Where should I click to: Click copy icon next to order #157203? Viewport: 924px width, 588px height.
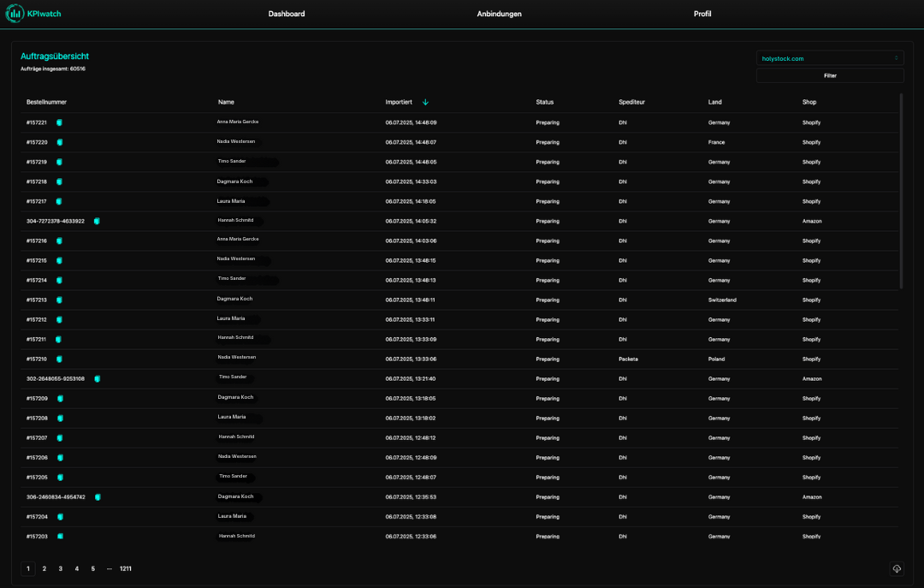pyautogui.click(x=59, y=537)
